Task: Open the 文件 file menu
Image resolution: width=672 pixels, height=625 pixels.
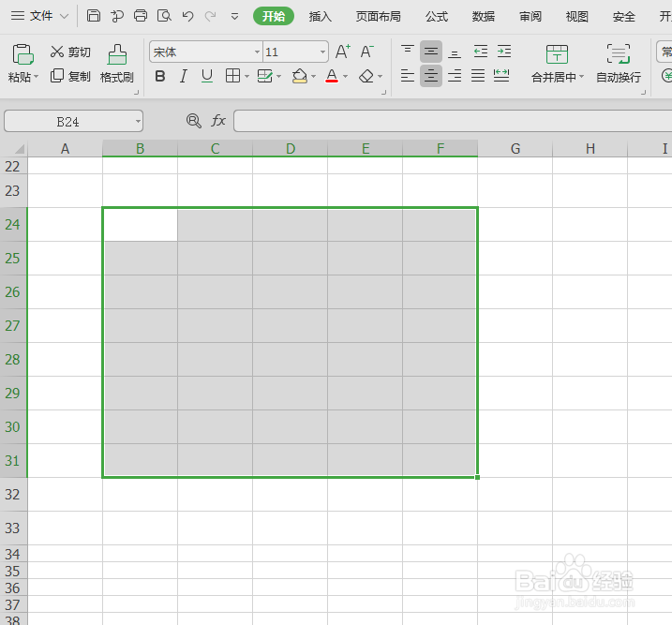Action: [x=39, y=16]
